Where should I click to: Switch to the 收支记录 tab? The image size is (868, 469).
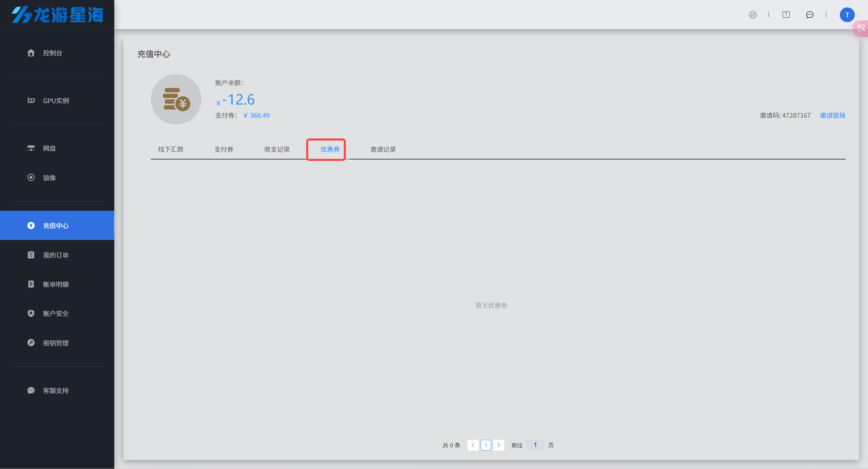[x=277, y=149]
